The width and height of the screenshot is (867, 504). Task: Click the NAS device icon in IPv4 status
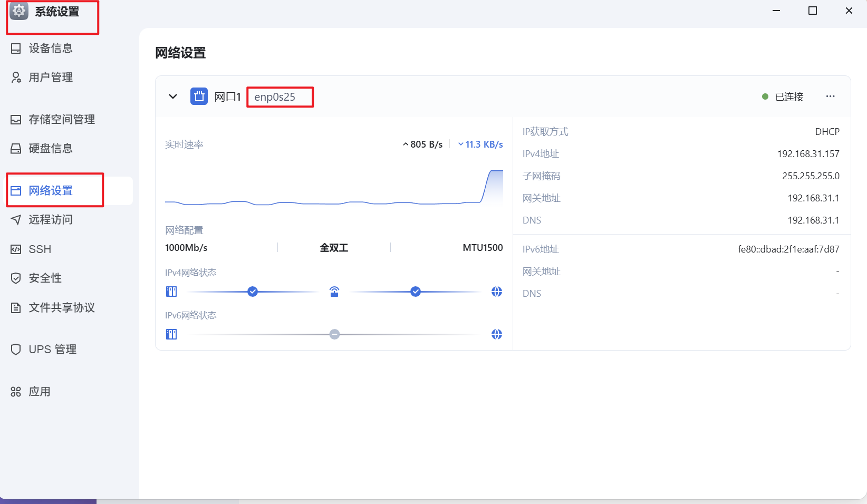pyautogui.click(x=171, y=292)
